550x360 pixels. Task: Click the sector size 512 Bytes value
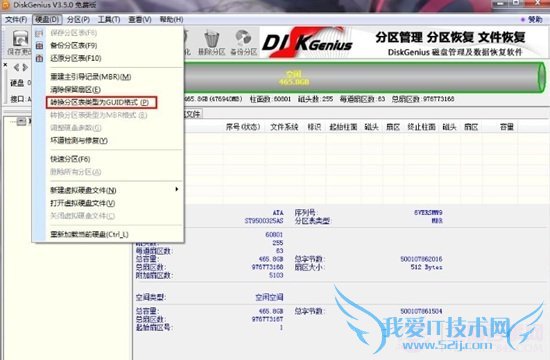[427, 267]
